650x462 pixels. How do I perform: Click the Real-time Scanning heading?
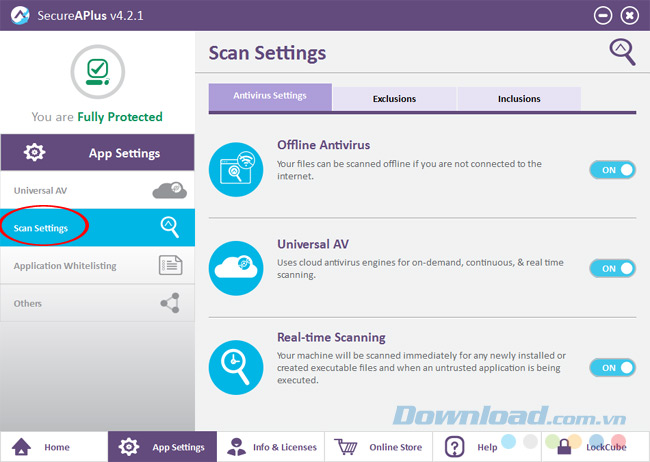[x=331, y=337]
